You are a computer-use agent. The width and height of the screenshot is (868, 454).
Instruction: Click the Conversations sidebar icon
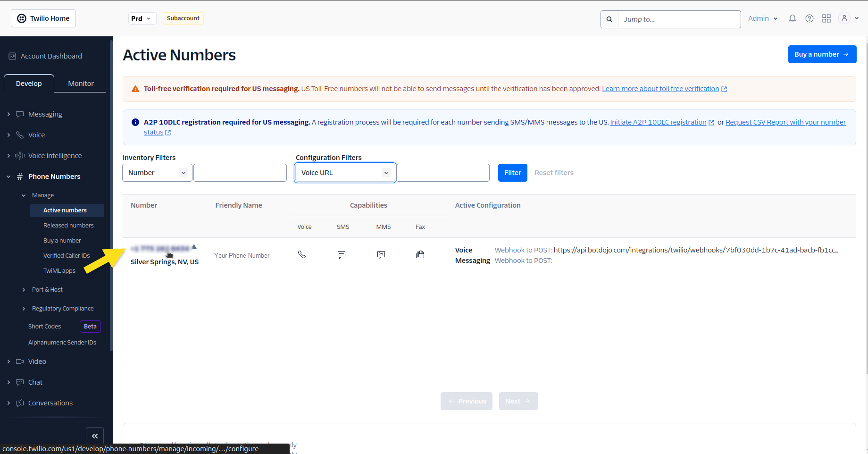[20, 403]
